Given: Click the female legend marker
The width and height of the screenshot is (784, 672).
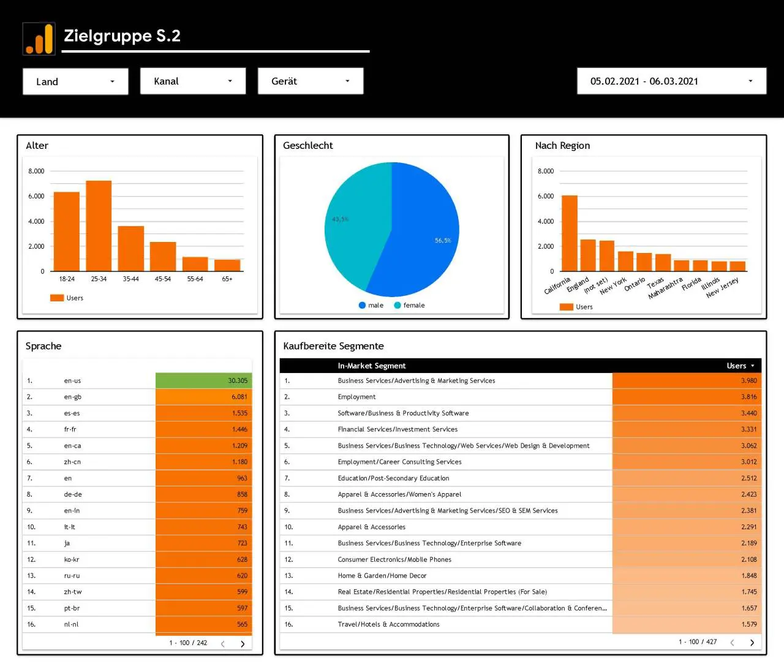Looking at the screenshot, I should coord(398,305).
